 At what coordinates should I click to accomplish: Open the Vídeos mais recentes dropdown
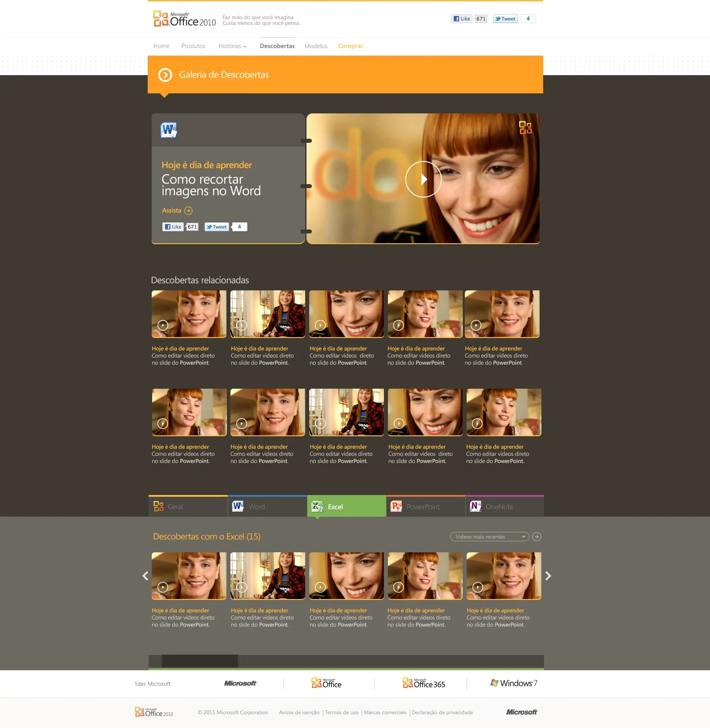click(x=489, y=537)
